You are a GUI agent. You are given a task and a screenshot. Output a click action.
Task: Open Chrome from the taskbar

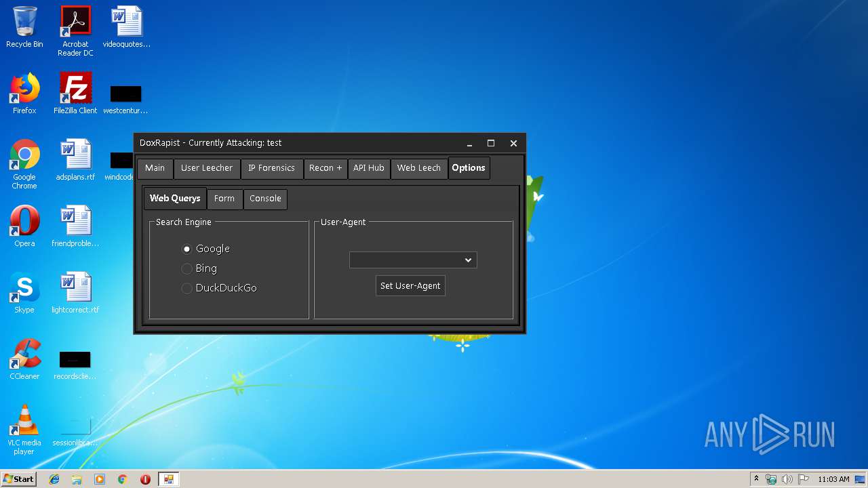click(x=123, y=479)
